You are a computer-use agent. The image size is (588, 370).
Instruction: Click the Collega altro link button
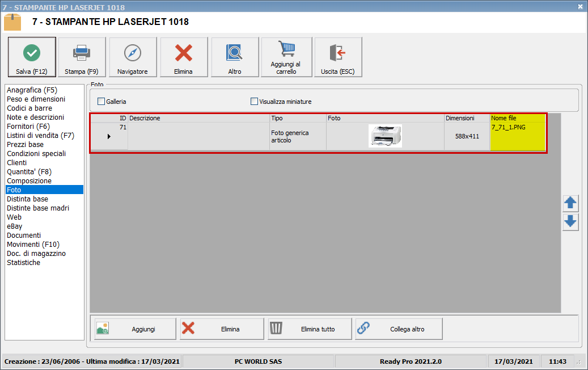click(399, 329)
